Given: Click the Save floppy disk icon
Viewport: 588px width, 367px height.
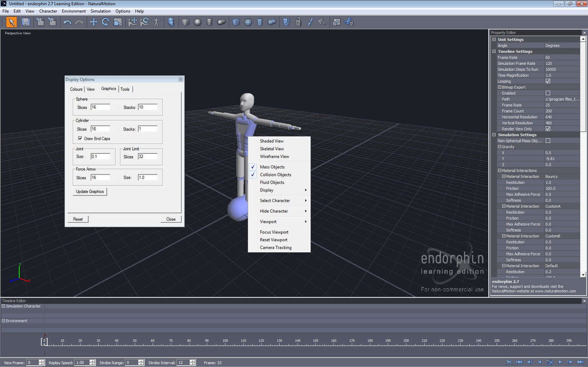Looking at the screenshot, I should point(26,22).
